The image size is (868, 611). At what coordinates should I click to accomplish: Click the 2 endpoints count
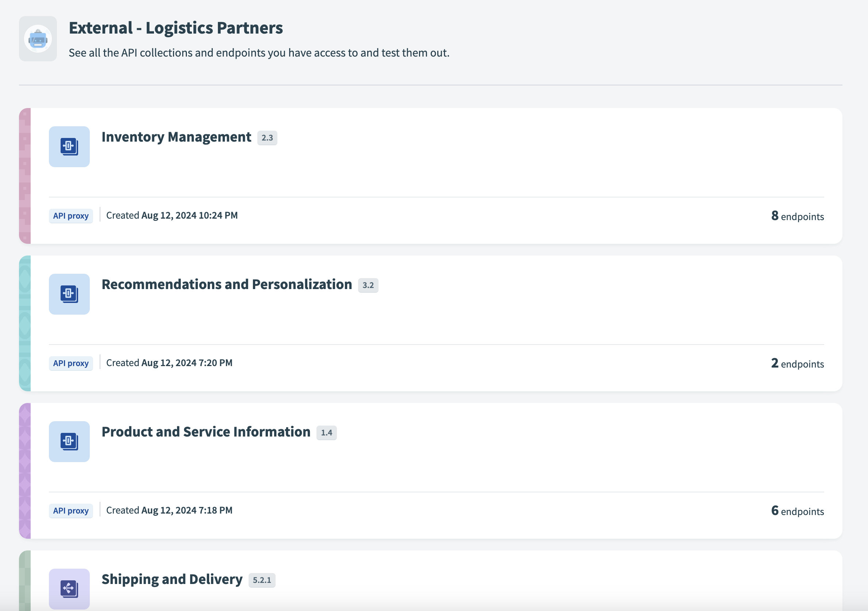coord(797,363)
